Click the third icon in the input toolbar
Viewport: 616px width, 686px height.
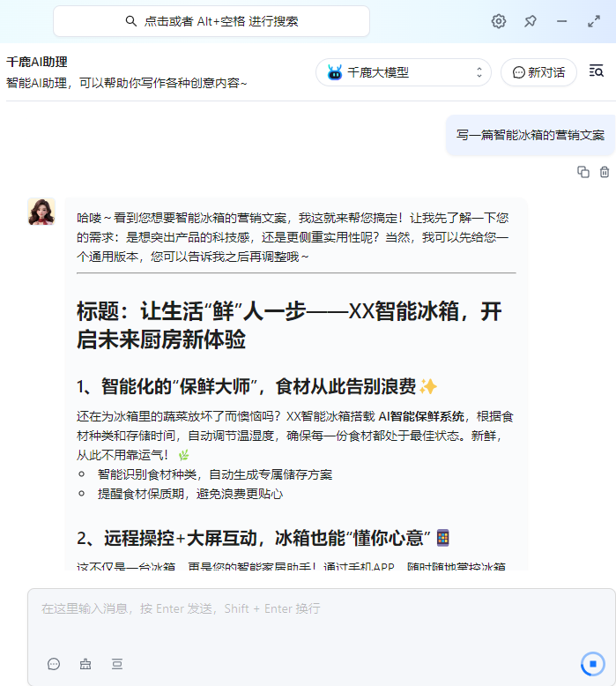coord(116,664)
